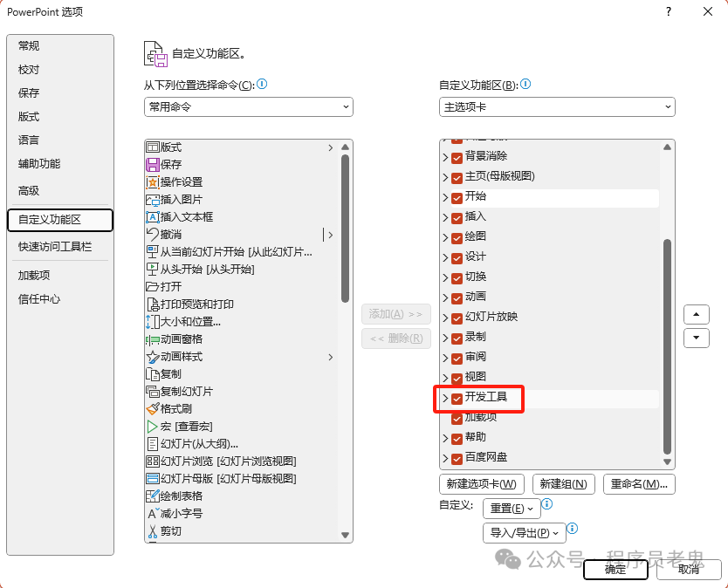Click the 版式 layout command icon
This screenshot has width=728, height=588.
[x=153, y=147]
